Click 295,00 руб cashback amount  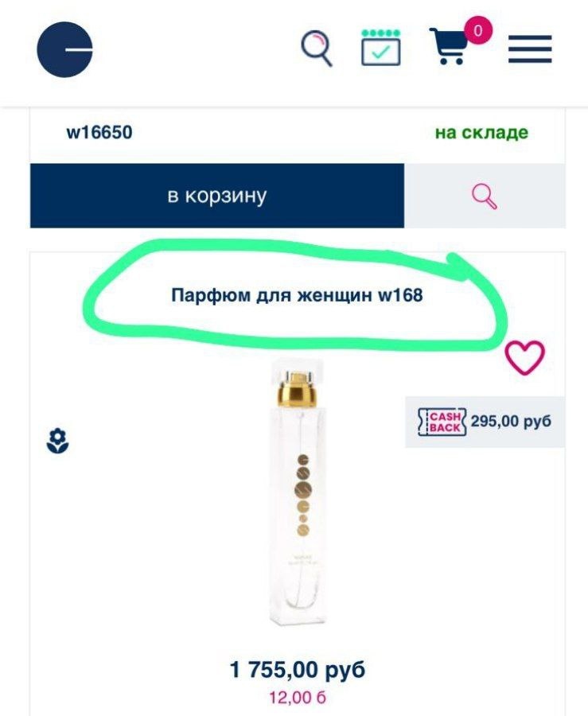point(511,421)
